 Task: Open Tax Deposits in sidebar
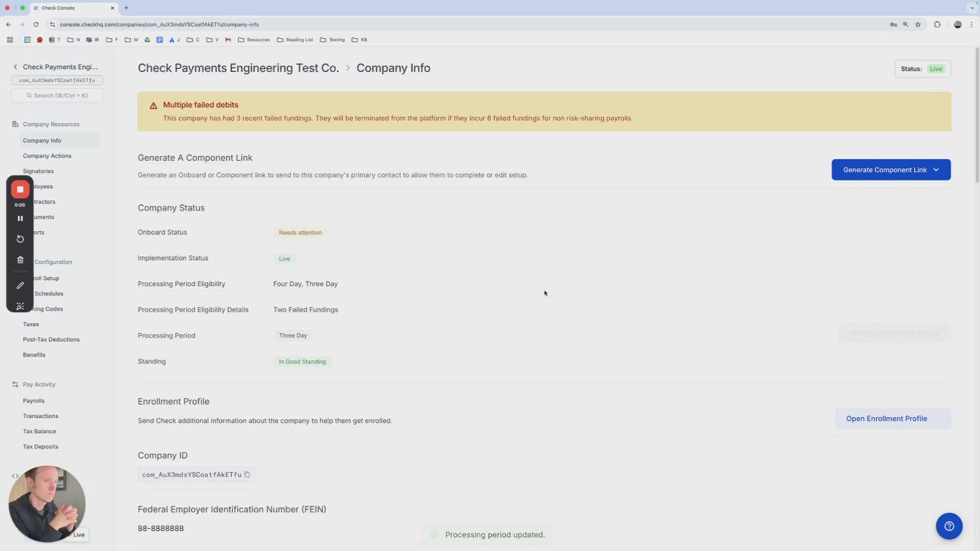(x=41, y=447)
